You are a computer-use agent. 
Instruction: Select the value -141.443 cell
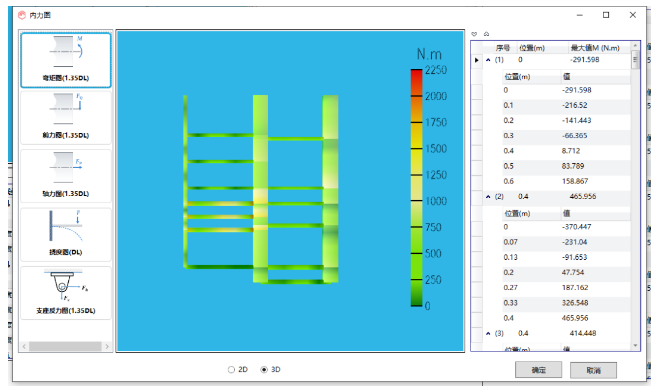tap(576, 120)
